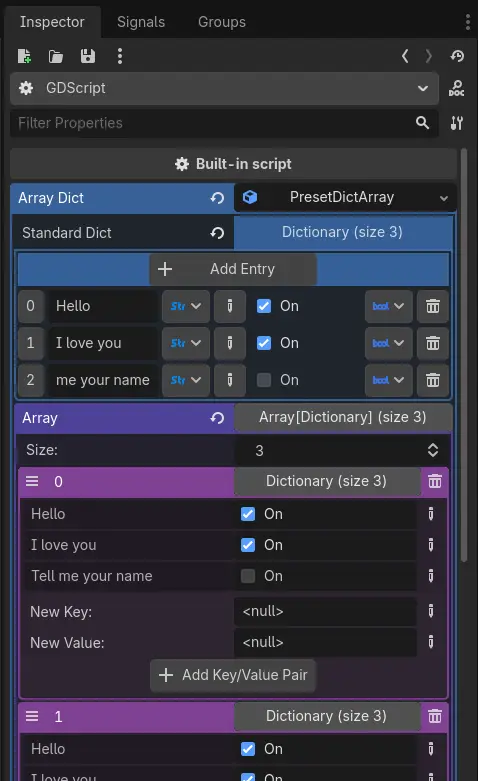Screen dimensions: 478x781
Task: Open Str key type dropdown for 'I love you'
Action: 186,343
